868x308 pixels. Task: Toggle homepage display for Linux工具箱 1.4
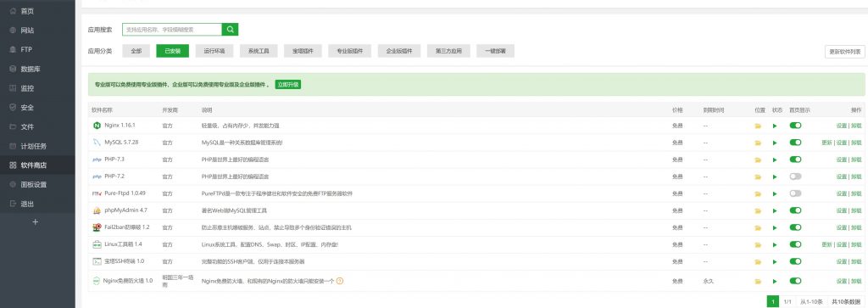coord(795,244)
